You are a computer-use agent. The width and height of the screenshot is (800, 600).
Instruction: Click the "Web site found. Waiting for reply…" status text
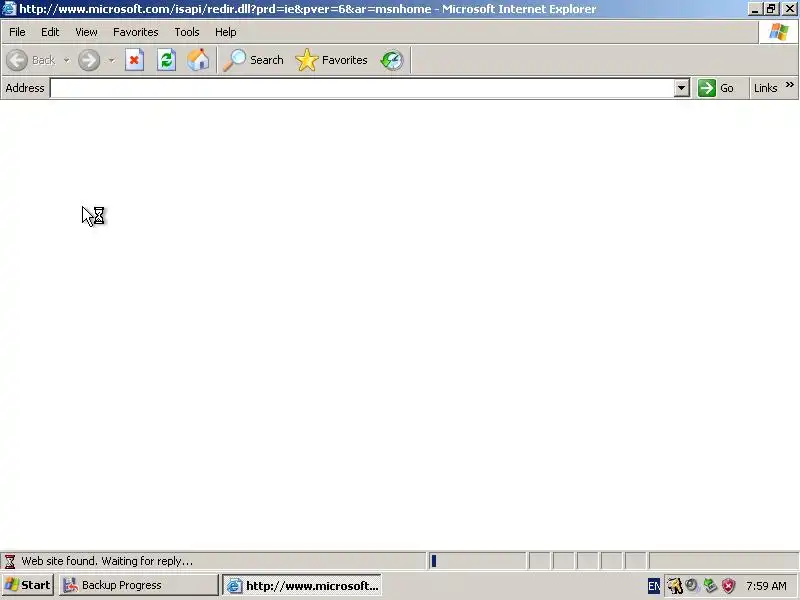pos(107,561)
